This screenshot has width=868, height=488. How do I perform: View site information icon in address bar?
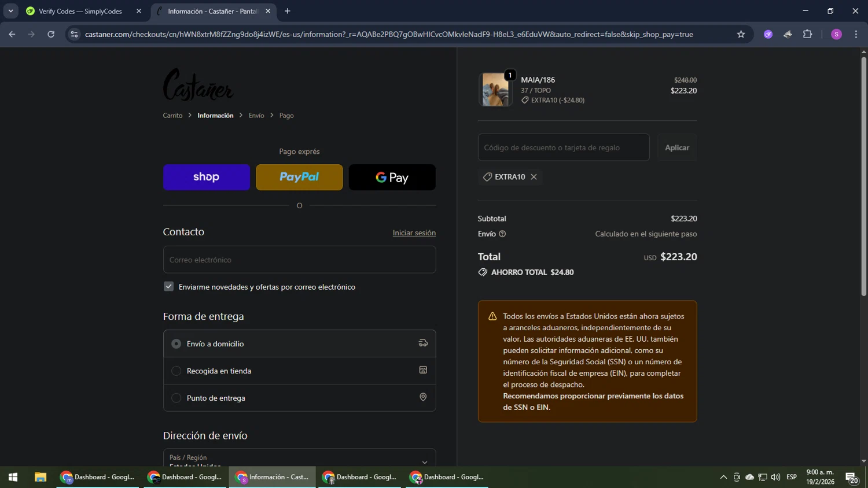tap(74, 34)
